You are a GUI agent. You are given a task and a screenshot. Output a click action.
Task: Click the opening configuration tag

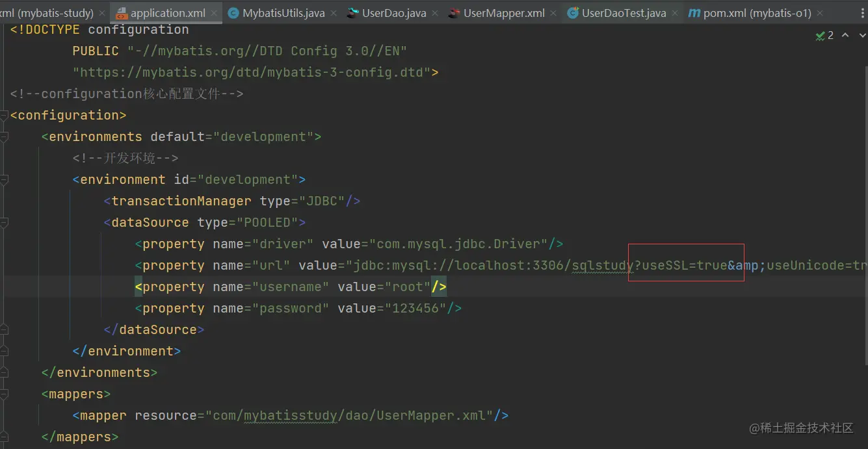[68, 115]
